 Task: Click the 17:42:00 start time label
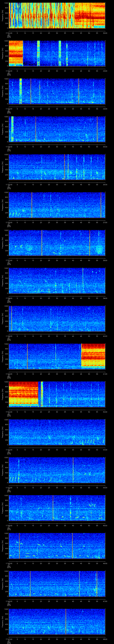[x=9, y=450]
